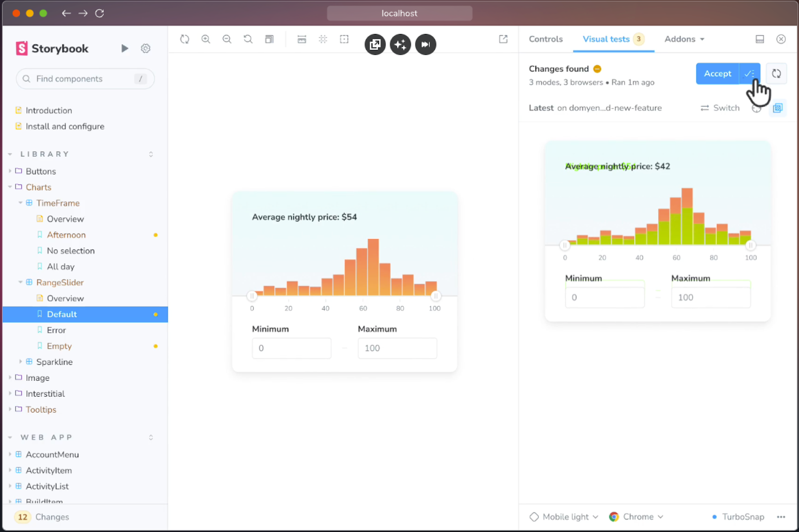The width and height of the screenshot is (799, 532).
Task: Toggle the grid background icon
Action: pos(323,39)
